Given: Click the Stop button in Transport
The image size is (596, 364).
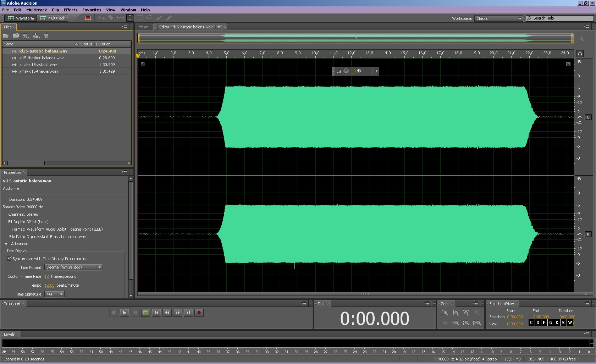Looking at the screenshot, I should [x=114, y=313].
